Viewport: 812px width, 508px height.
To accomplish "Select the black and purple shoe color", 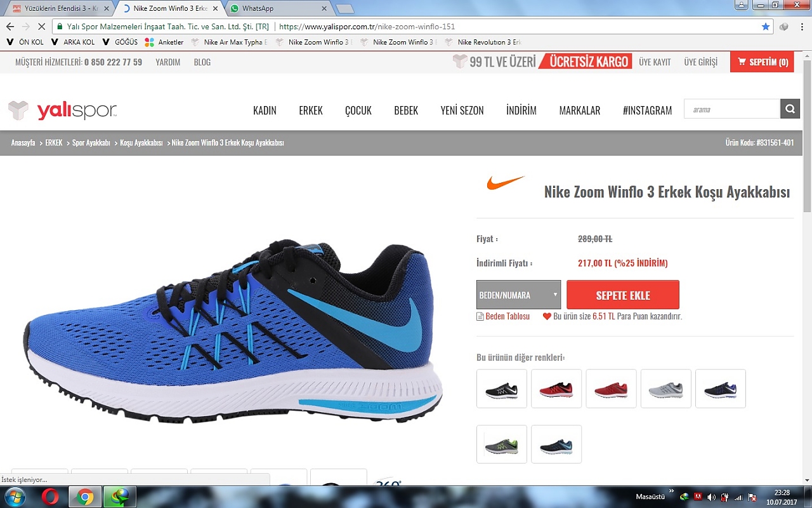I will click(x=721, y=389).
